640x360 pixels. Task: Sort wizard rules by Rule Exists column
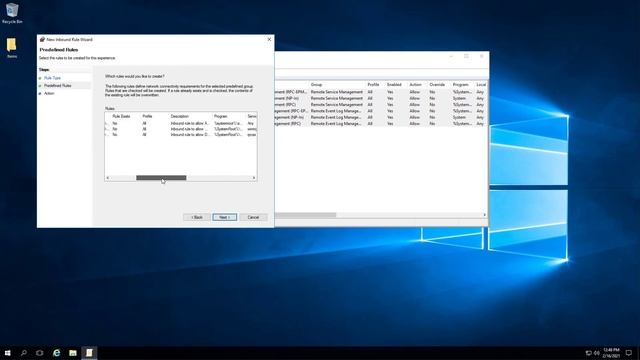(121, 116)
